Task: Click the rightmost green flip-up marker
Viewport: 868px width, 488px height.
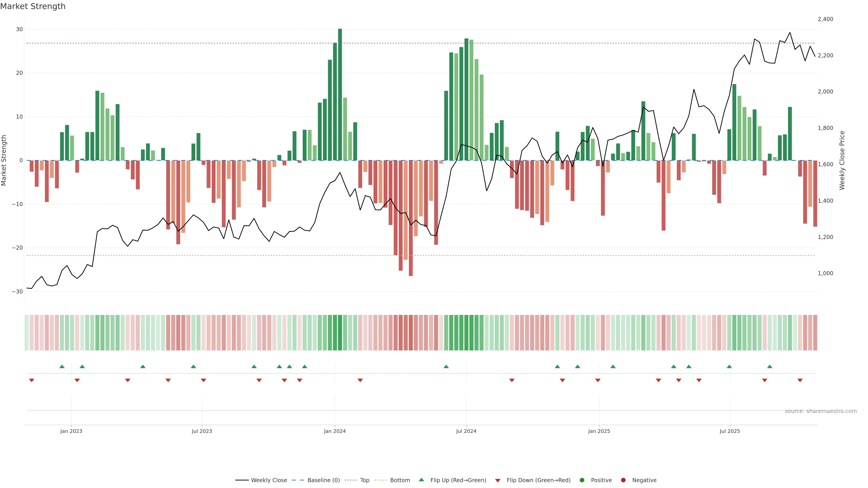Action: pos(770,366)
